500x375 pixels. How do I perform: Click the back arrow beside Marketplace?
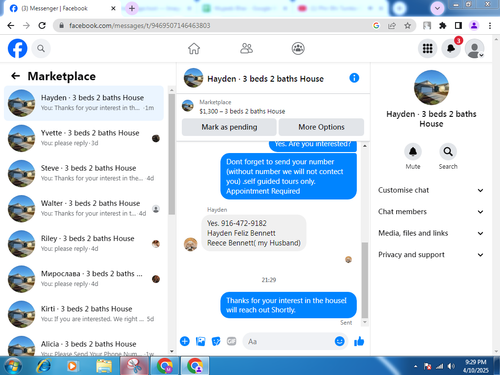15,76
